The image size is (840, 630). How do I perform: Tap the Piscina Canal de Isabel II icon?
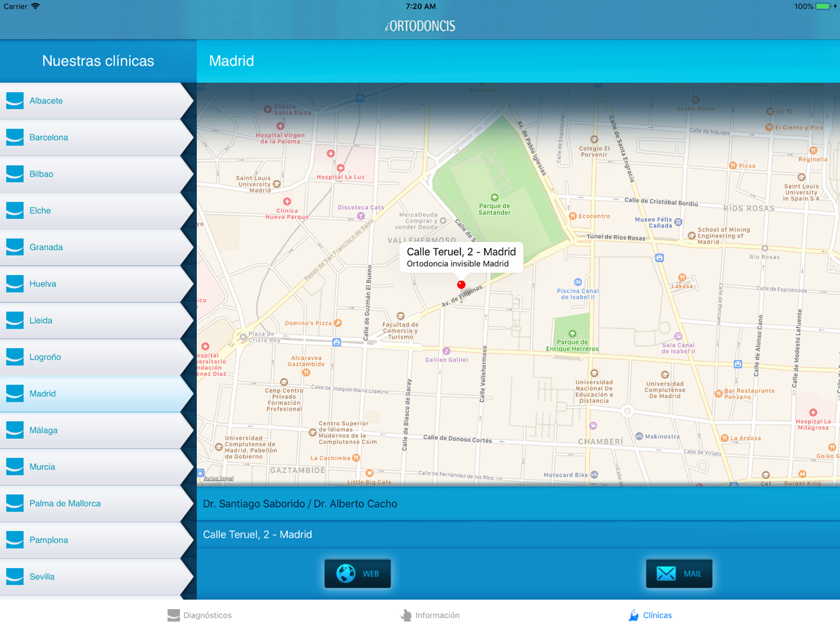(x=578, y=282)
